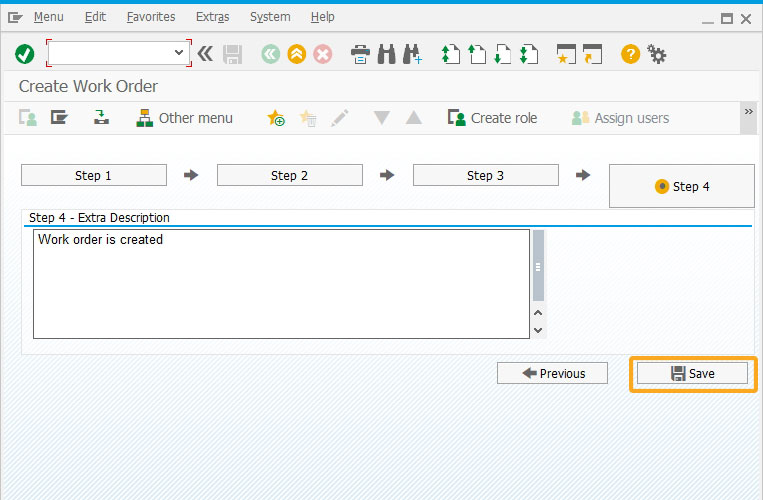The height and width of the screenshot is (500, 763).
Task: Click the Print icon
Action: [x=360, y=54]
